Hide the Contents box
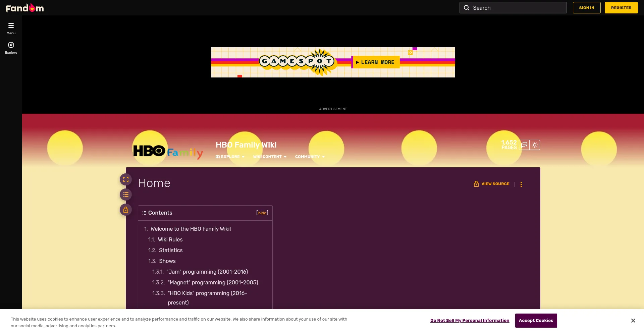 coord(262,213)
